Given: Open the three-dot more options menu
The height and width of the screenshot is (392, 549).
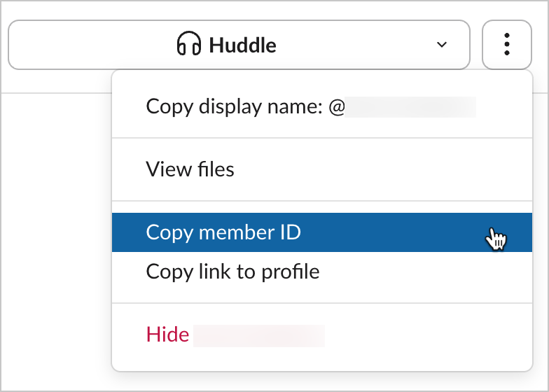Looking at the screenshot, I should 507,45.
